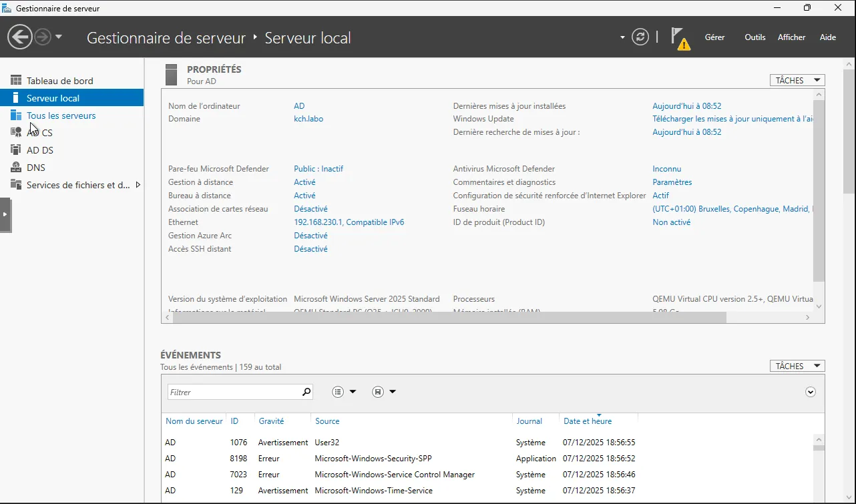Open the AD DS sidebar item
856x504 pixels.
pyautogui.click(x=39, y=150)
